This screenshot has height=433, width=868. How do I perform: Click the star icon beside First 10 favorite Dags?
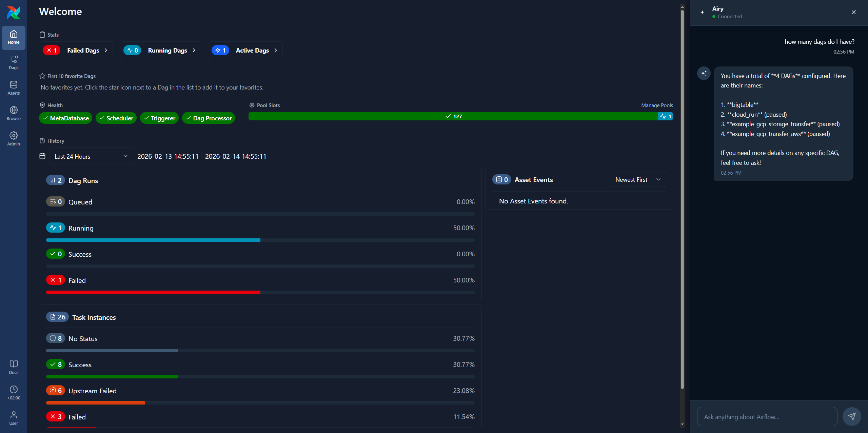(42, 76)
